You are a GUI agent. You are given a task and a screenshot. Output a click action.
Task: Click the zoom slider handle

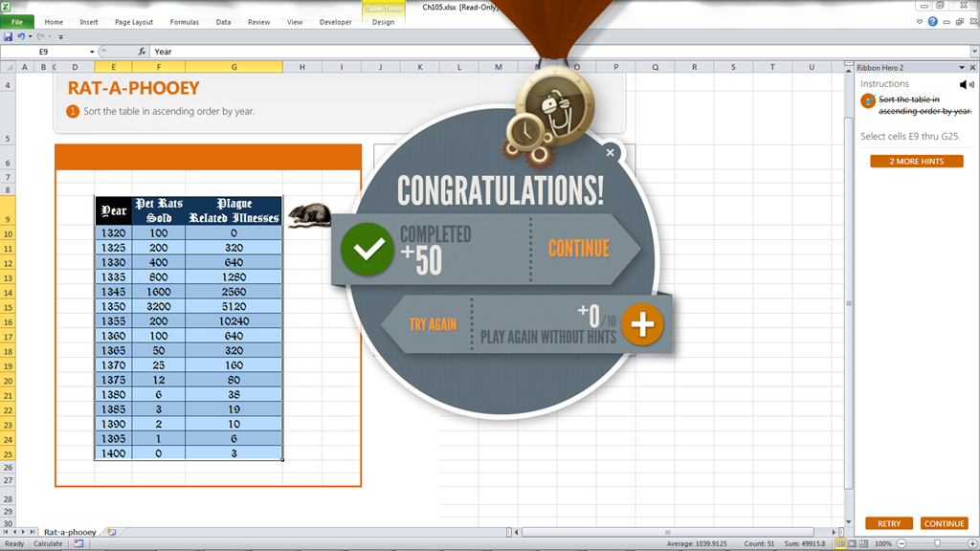936,543
